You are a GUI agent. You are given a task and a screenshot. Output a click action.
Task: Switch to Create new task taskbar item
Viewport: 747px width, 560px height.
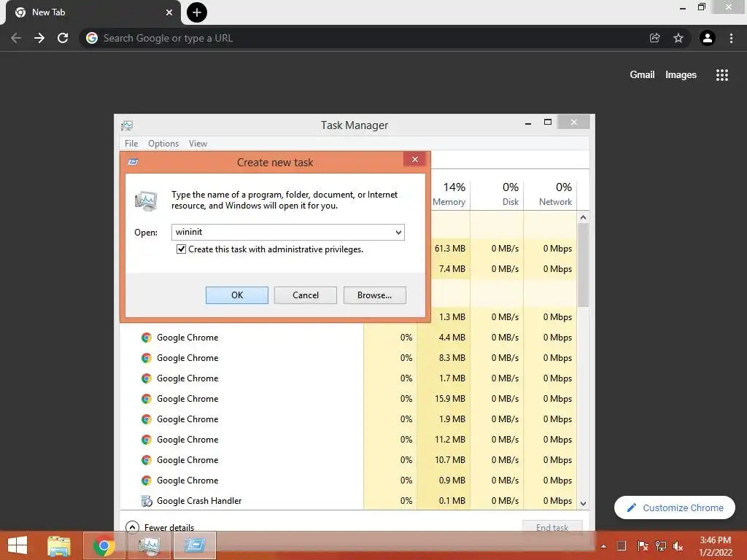194,545
